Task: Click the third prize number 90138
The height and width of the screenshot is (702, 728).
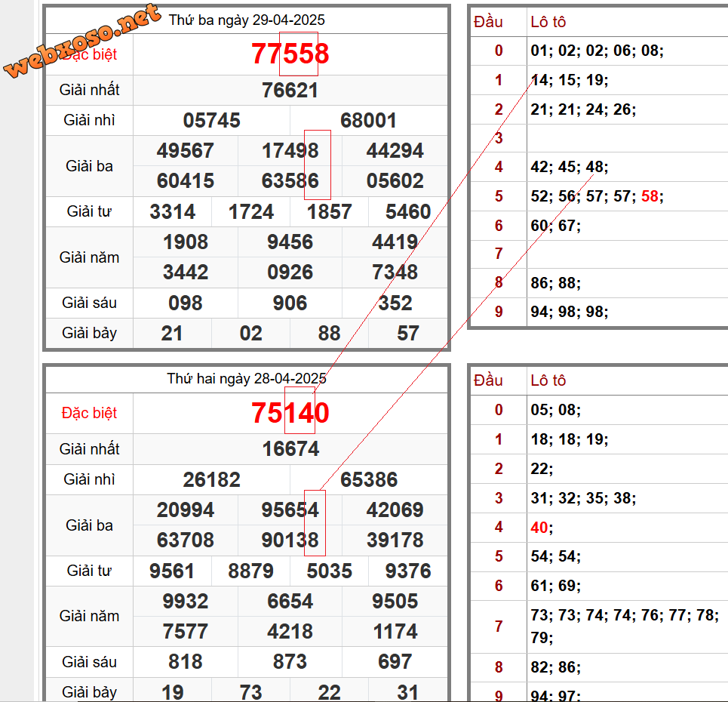Action: tap(290, 540)
